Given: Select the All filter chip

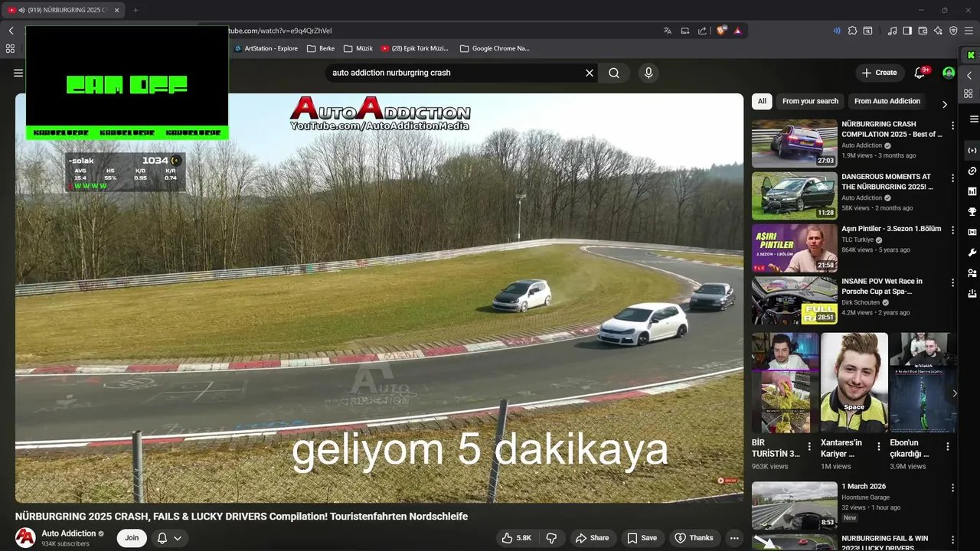Looking at the screenshot, I should click(762, 101).
